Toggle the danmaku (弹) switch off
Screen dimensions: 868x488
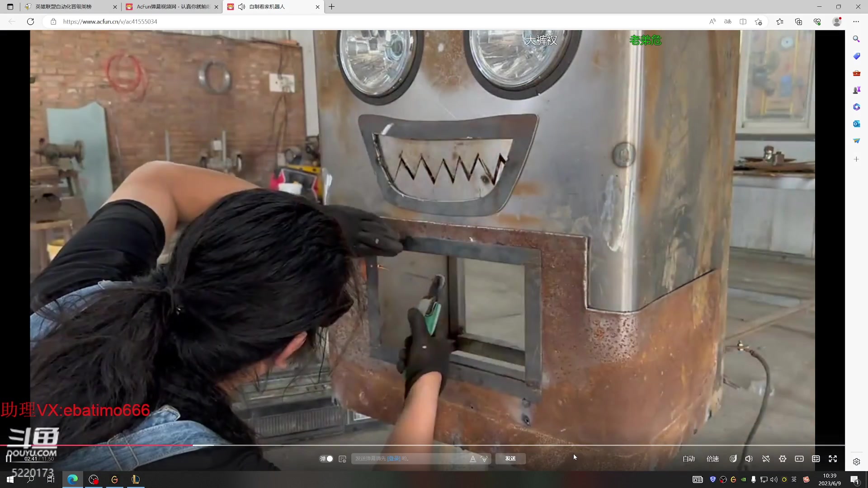(327, 459)
